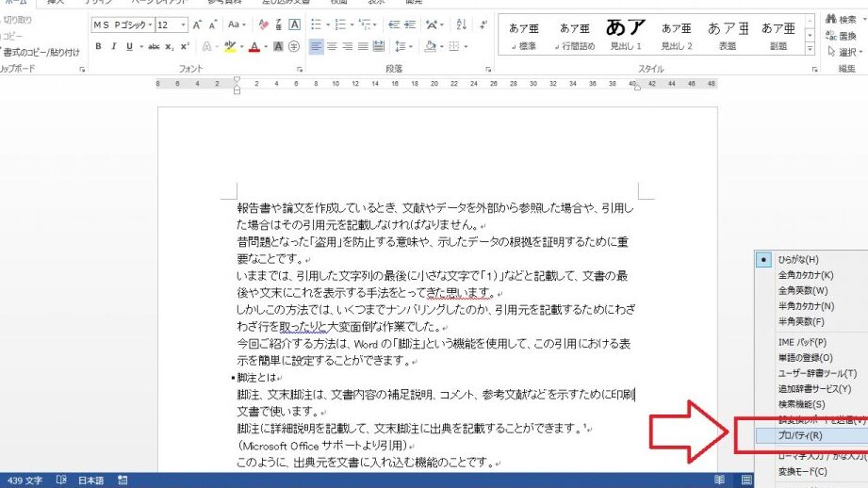Open the proofing check icon in the status bar
This screenshot has width=868, height=488.
(61, 480)
